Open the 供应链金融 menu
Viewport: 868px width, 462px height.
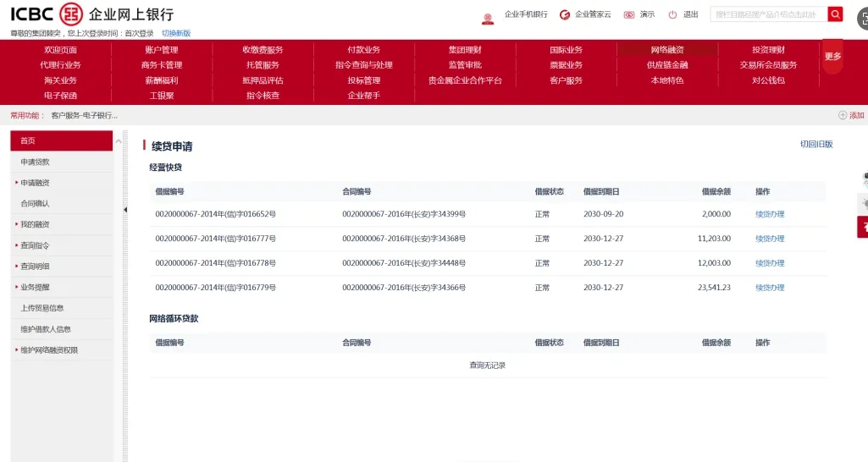667,65
